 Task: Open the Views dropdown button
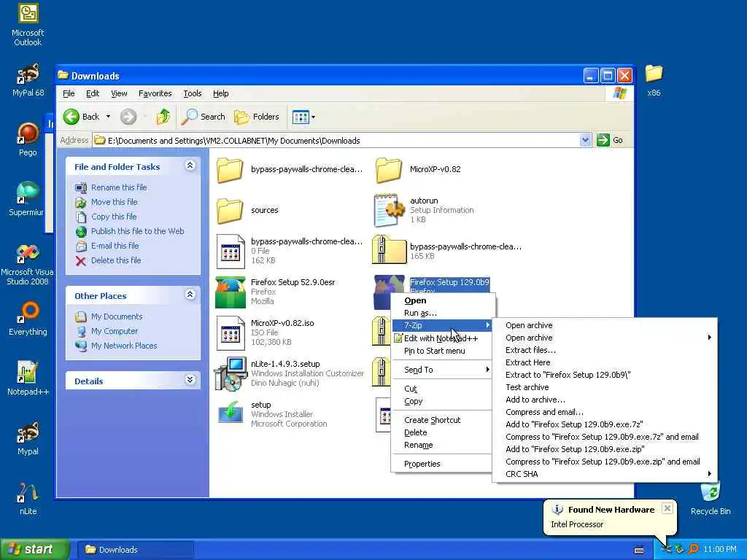tap(303, 117)
